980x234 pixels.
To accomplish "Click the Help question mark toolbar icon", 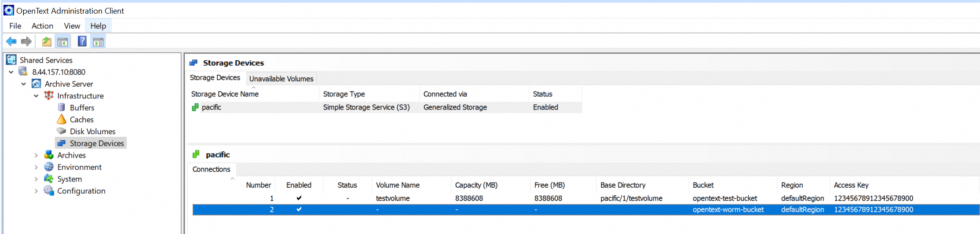I will point(82,41).
